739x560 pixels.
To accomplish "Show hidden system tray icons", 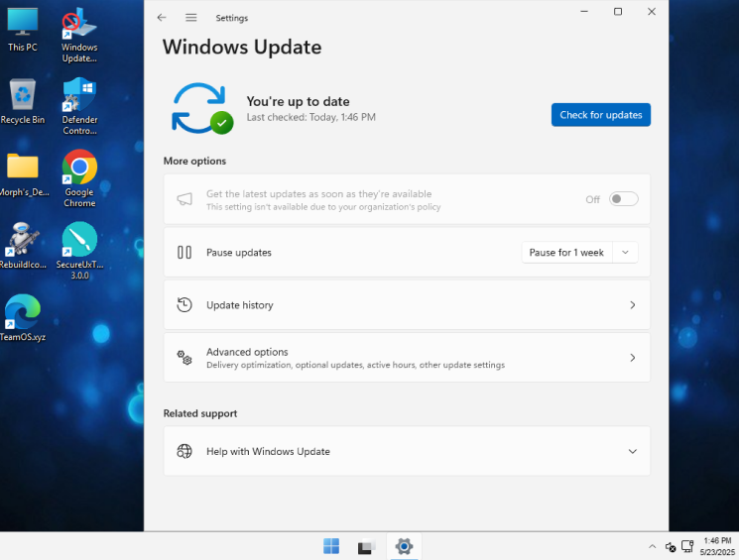I will click(x=652, y=546).
